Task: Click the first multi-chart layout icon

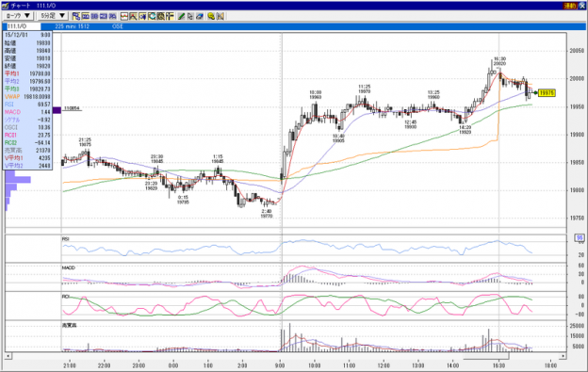Action: [76, 16]
